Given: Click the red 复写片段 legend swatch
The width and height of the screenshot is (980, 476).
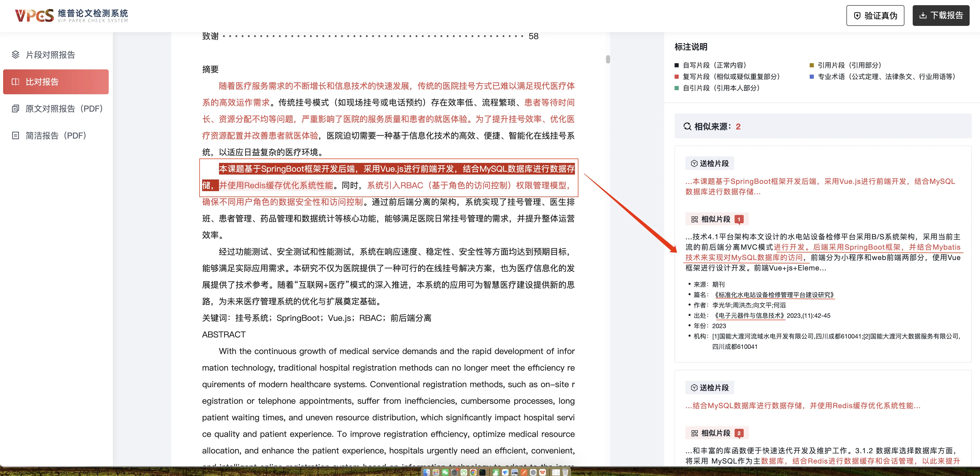Looking at the screenshot, I should pos(676,77).
